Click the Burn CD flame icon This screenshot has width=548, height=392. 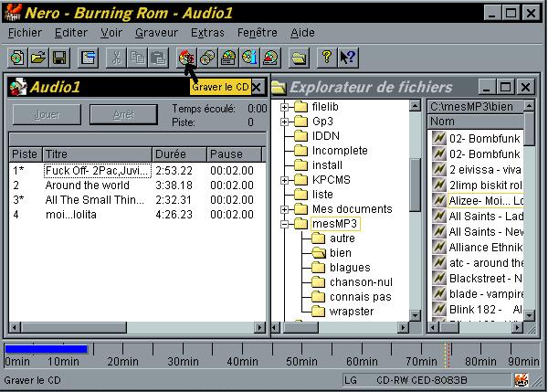tap(186, 58)
